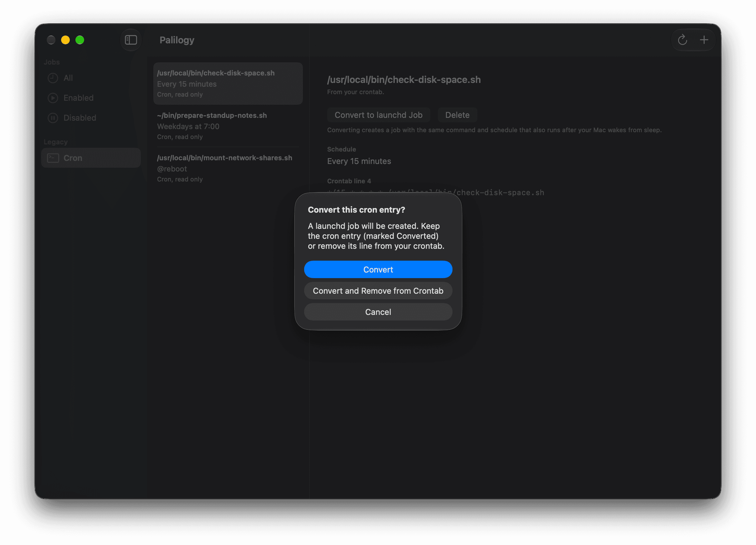Confirm with the blue Convert button
Screen dimensions: 756x545
pyautogui.click(x=378, y=269)
